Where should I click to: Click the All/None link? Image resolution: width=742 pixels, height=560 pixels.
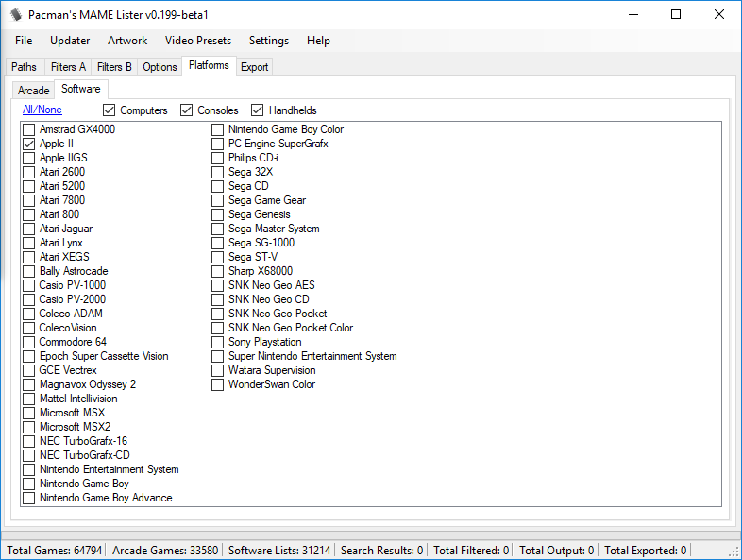pyautogui.click(x=42, y=110)
